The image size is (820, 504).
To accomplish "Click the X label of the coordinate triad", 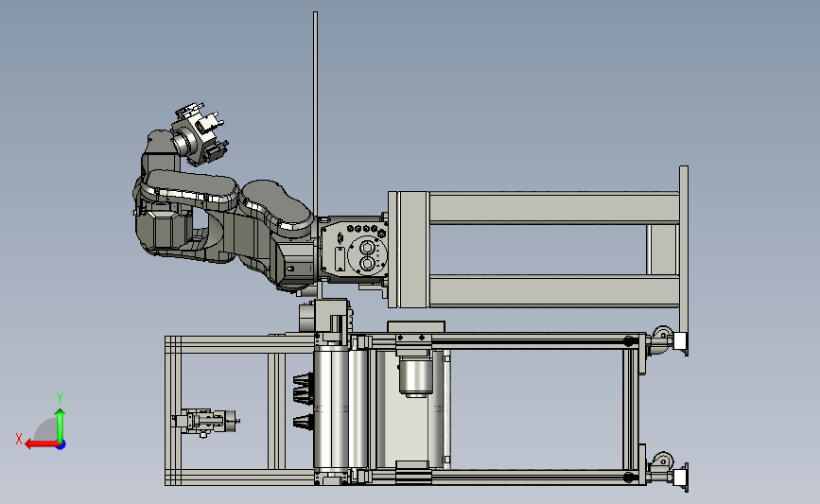I will click(x=19, y=439).
